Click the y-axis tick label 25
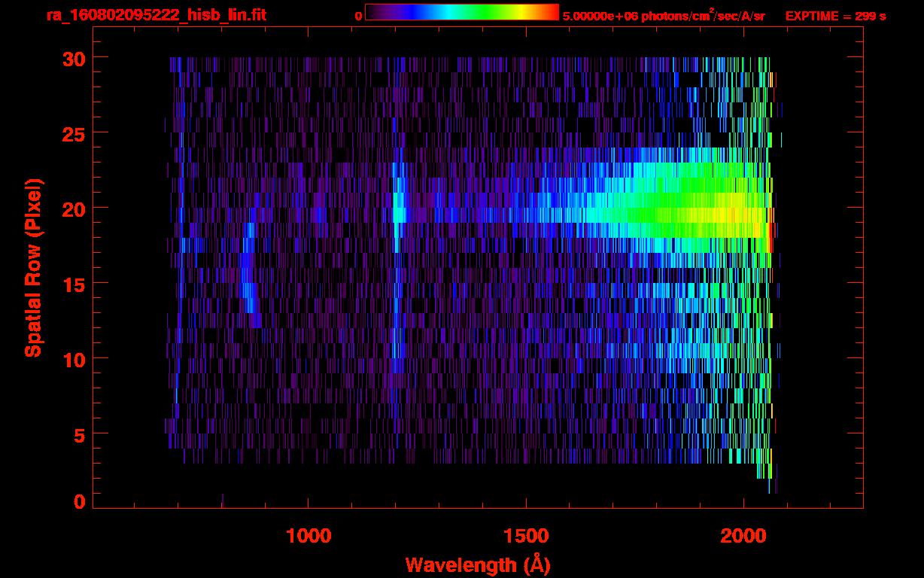Viewport: 924px width, 578px height. (x=72, y=133)
